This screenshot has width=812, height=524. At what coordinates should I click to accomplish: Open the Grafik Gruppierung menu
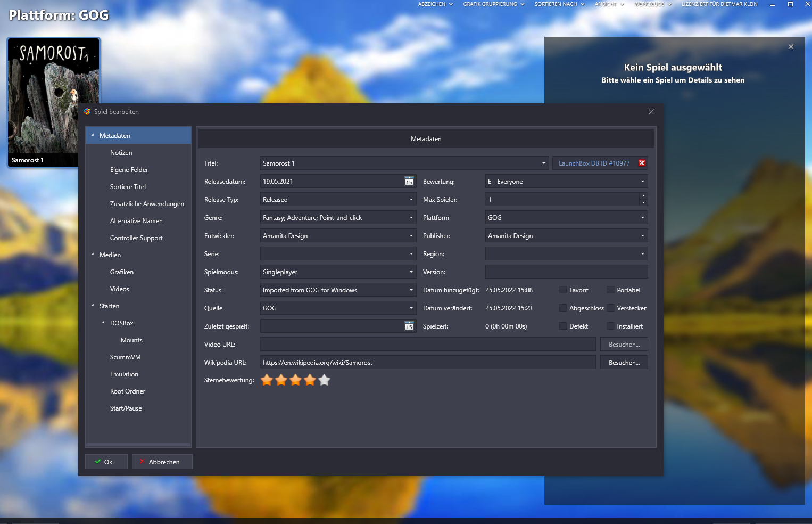(493, 4)
